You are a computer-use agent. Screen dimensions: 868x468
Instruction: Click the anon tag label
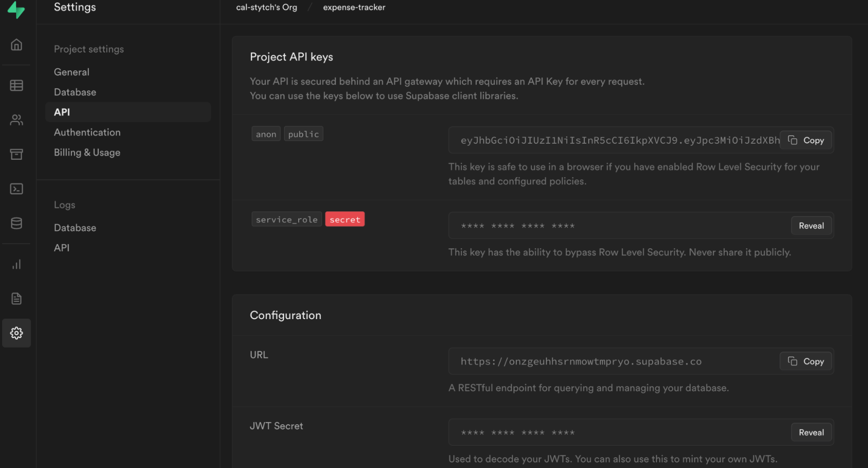point(266,134)
